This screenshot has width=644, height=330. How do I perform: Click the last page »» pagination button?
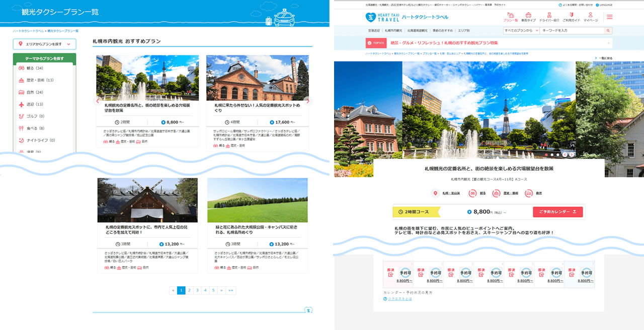pos(231,290)
